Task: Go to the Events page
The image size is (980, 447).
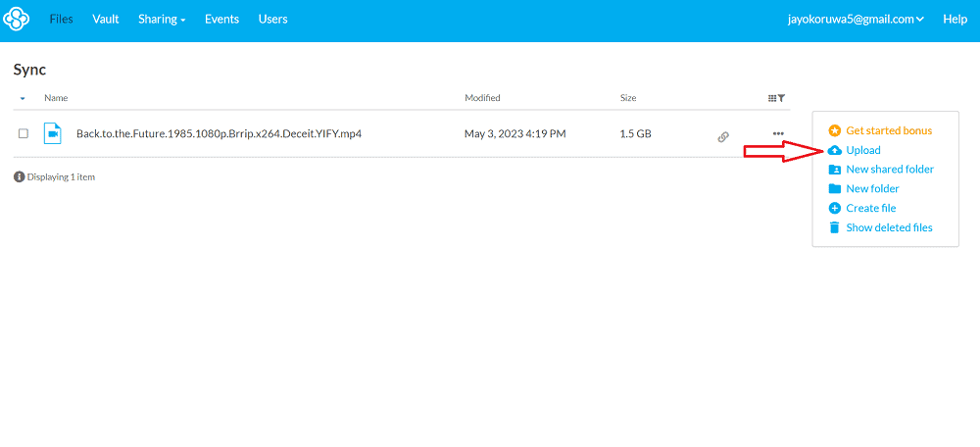Action: pyautogui.click(x=221, y=20)
